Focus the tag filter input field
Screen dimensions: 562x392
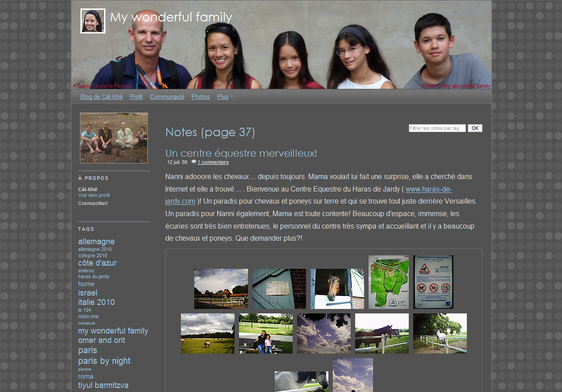click(437, 128)
